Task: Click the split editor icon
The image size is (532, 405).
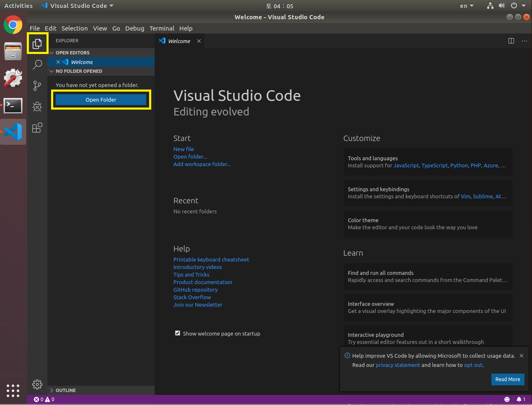Action: (x=511, y=41)
